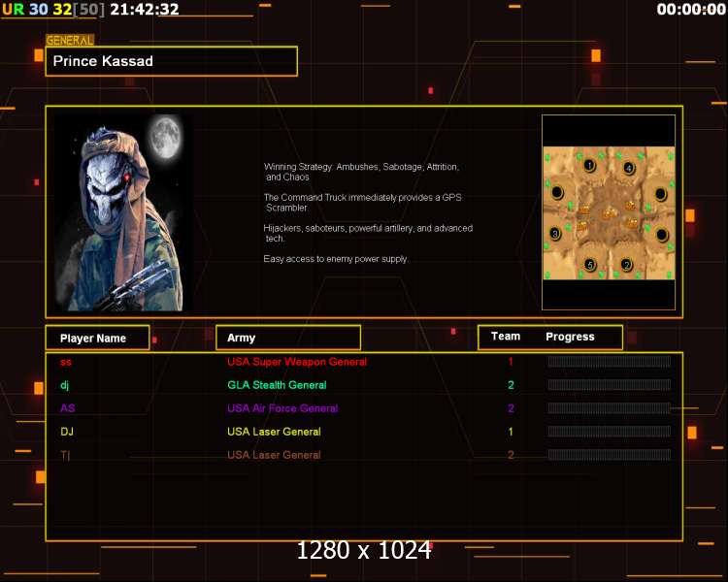The height and width of the screenshot is (582, 728).
Task: Click the Hijackers, saboteurs description line
Action: coord(368,233)
